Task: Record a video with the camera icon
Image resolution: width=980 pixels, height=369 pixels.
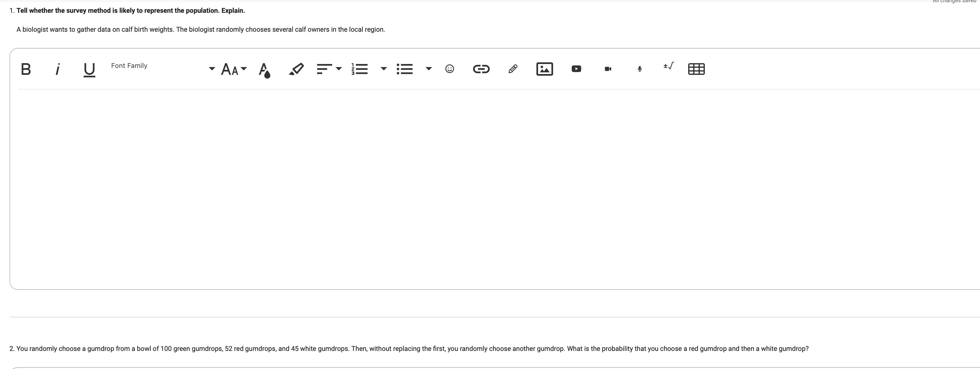Action: [x=608, y=69]
